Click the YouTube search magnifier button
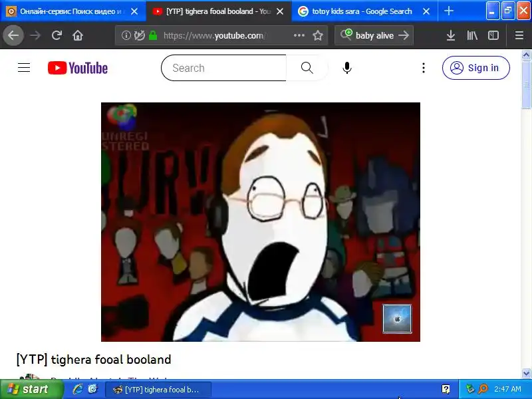Image resolution: width=532 pixels, height=399 pixels. tap(307, 68)
